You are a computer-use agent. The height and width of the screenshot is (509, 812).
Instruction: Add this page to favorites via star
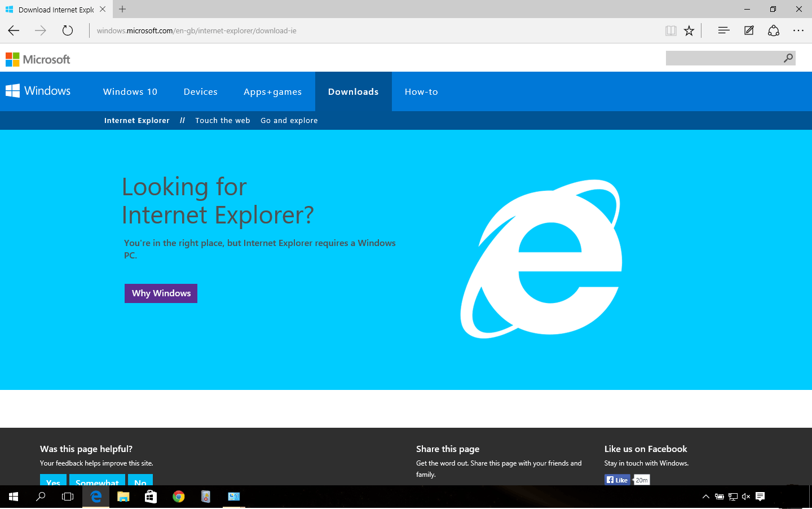click(689, 30)
